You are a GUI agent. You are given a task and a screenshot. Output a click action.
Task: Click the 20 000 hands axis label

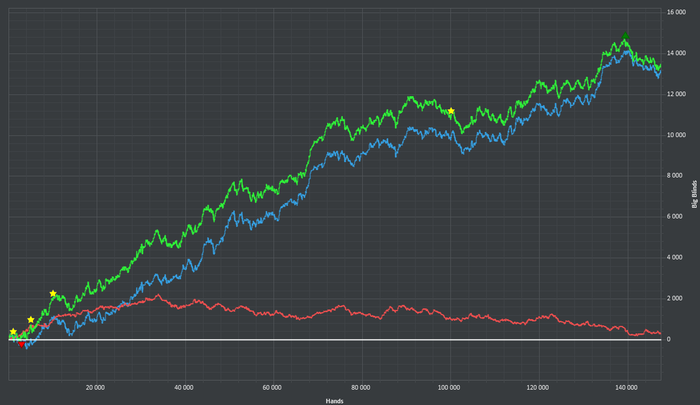tap(95, 388)
